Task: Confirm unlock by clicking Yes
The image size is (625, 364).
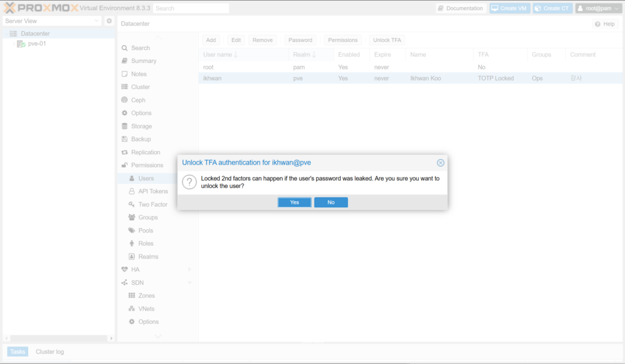Action: (294, 202)
